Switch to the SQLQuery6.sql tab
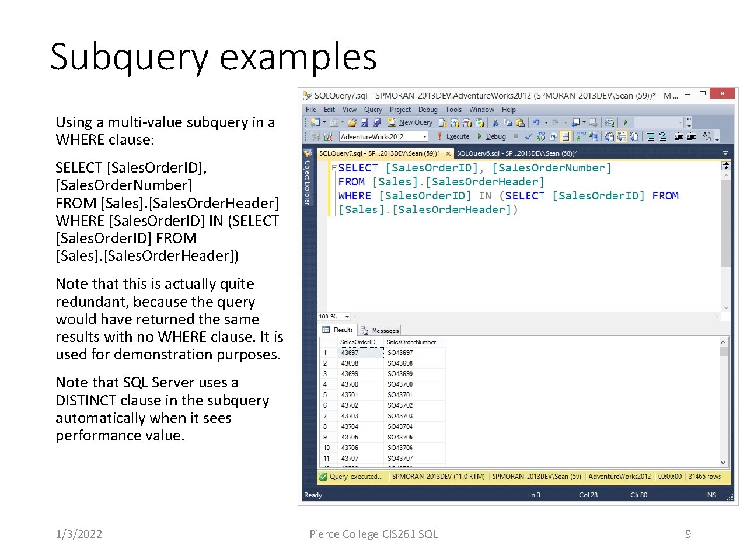This screenshot has height=560, width=747. tap(516, 153)
